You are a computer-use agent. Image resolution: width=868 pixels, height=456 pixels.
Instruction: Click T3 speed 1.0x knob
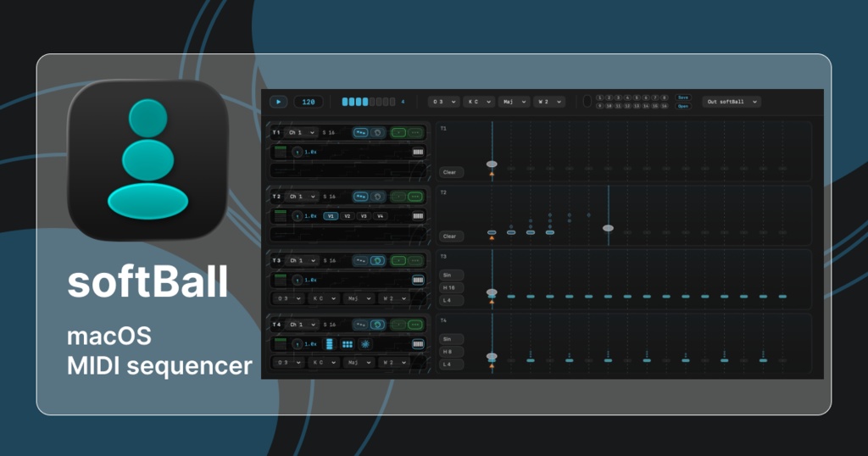click(x=298, y=280)
